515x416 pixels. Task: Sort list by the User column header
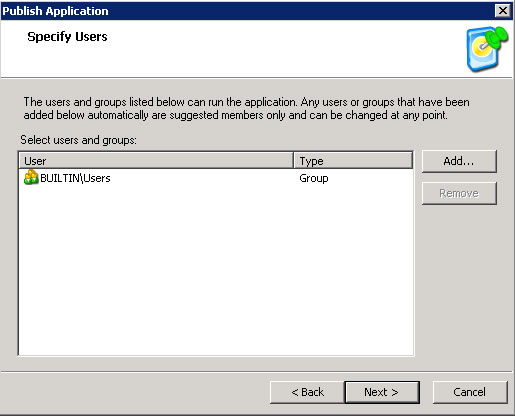(156, 161)
